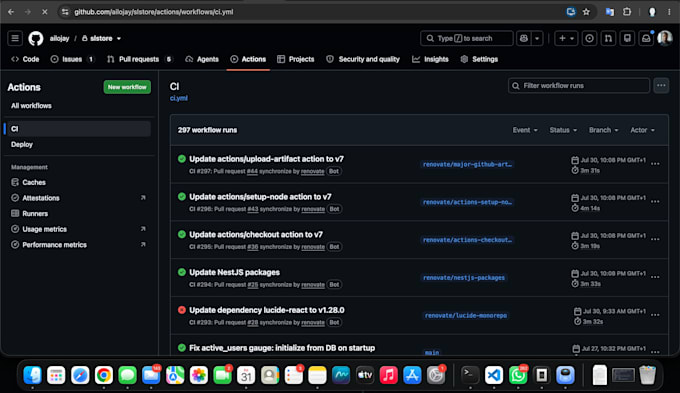Open options for the upload-artifact run
The image size is (680, 393).
coord(655,164)
